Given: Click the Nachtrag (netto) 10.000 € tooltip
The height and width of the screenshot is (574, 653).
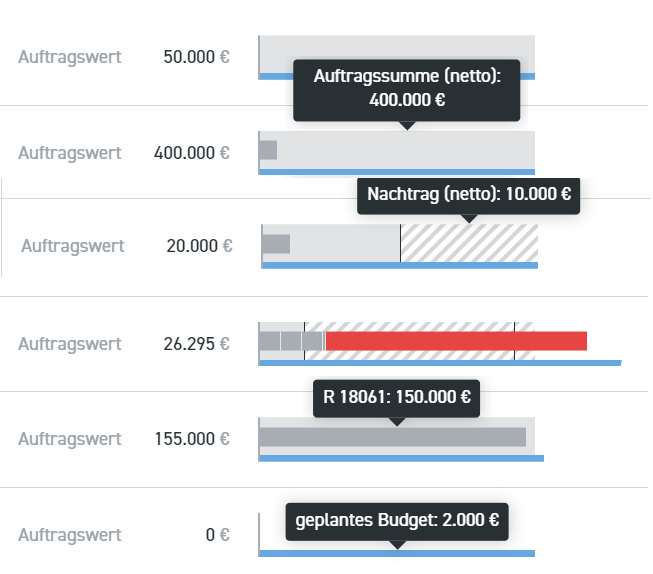Looking at the screenshot, I should [x=469, y=194].
